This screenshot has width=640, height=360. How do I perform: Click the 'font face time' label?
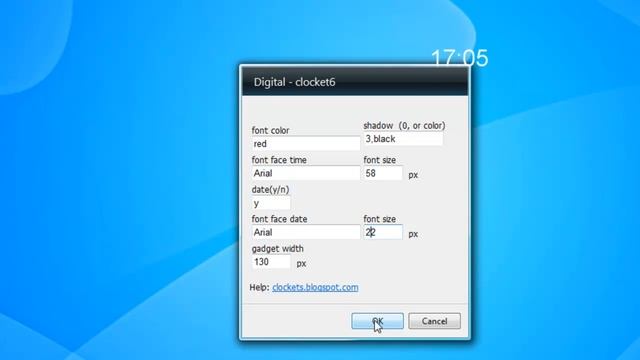[x=279, y=160]
